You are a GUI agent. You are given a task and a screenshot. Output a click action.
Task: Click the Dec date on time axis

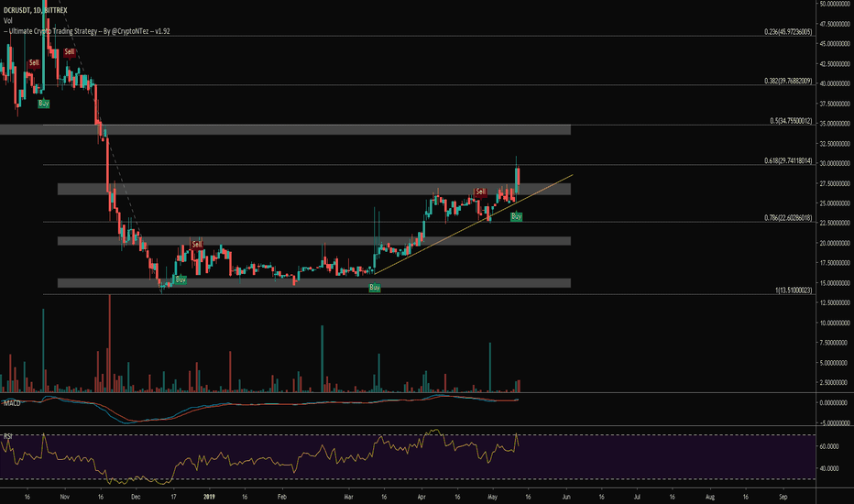136,497
